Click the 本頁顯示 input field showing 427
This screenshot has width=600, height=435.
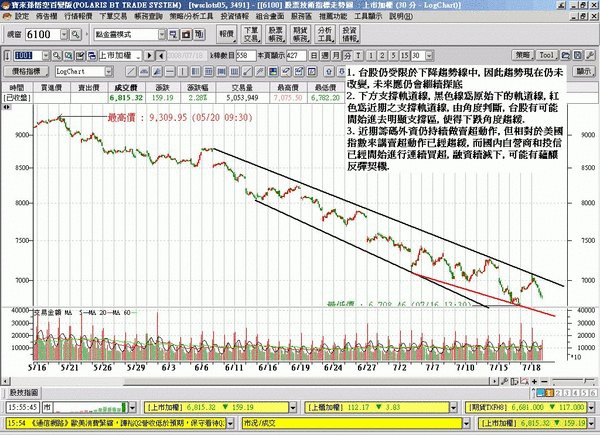click(296, 56)
